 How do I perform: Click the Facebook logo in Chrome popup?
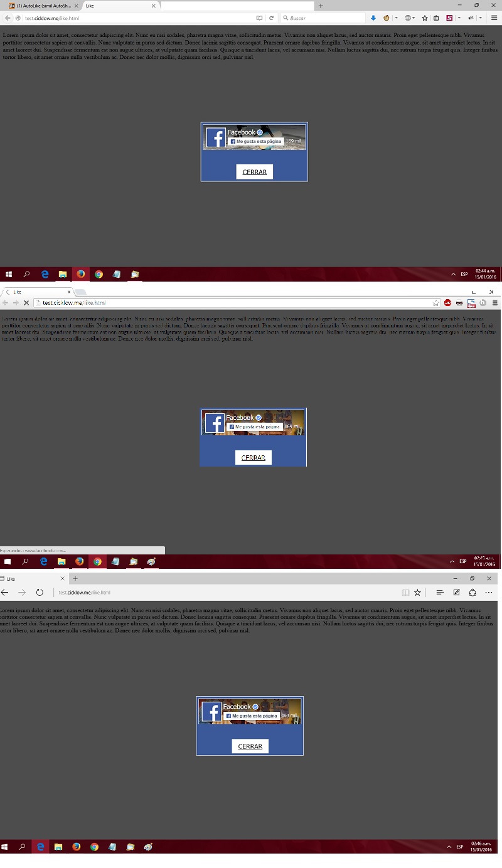[215, 424]
